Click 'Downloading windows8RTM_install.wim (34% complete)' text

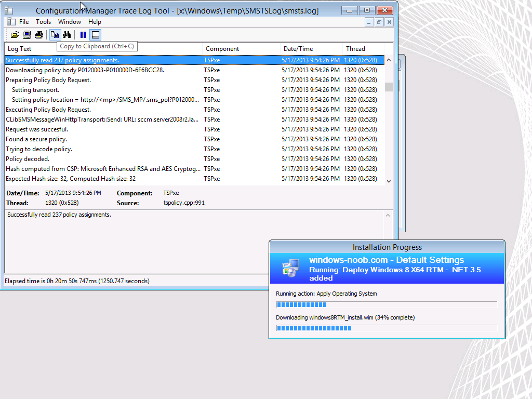[x=345, y=317]
